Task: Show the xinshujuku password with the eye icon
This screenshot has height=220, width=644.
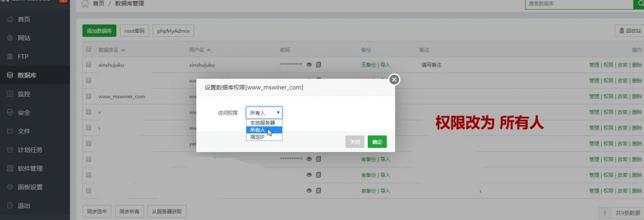Action: (x=309, y=65)
